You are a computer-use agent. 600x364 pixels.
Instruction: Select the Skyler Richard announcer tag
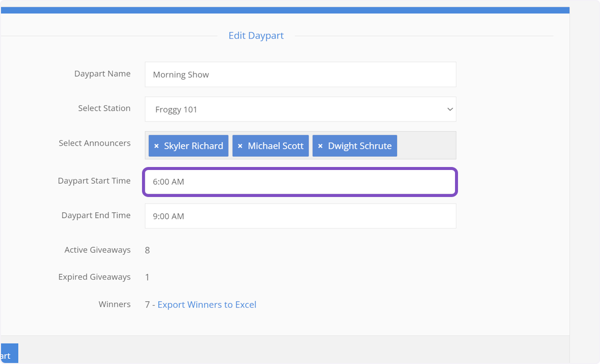193,146
